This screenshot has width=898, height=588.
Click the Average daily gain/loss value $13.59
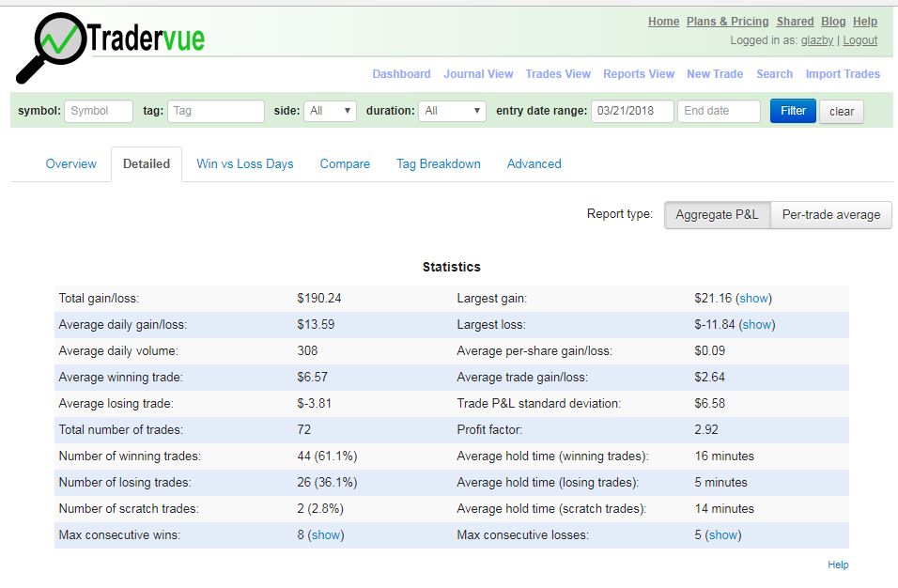[316, 325]
